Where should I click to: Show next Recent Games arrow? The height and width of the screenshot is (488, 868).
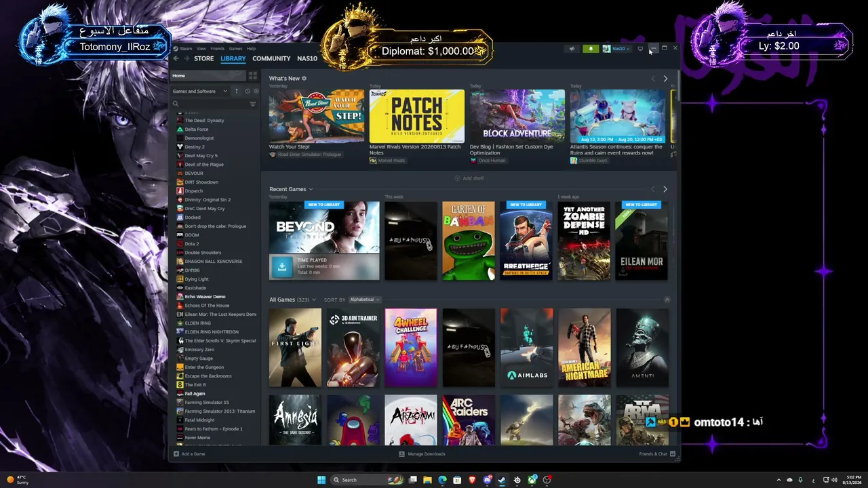pyautogui.click(x=665, y=189)
